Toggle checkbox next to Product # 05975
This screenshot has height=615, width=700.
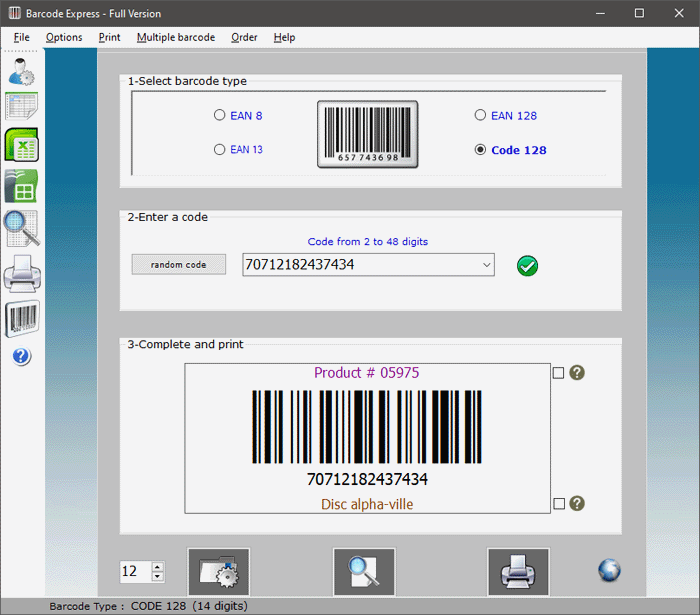[558, 373]
